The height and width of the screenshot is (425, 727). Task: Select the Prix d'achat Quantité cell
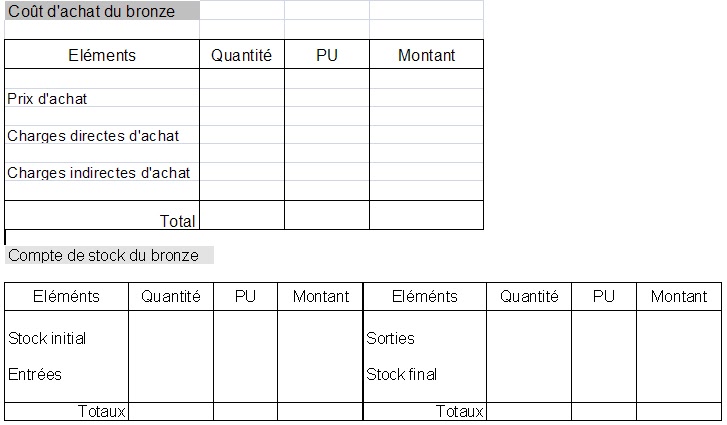(241, 98)
